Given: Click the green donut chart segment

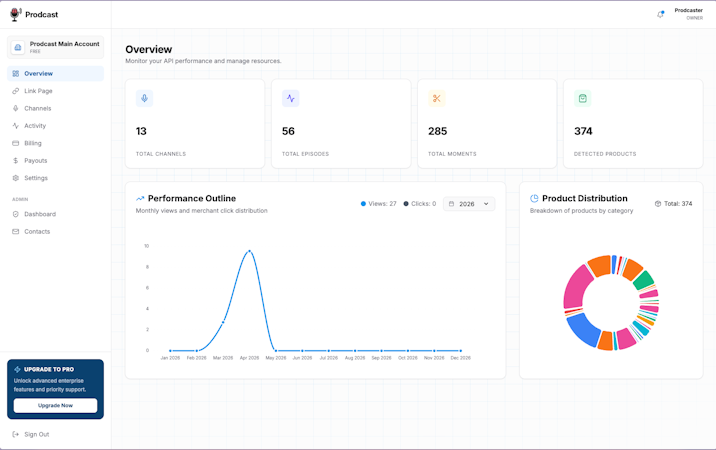Looking at the screenshot, I should [643, 281].
